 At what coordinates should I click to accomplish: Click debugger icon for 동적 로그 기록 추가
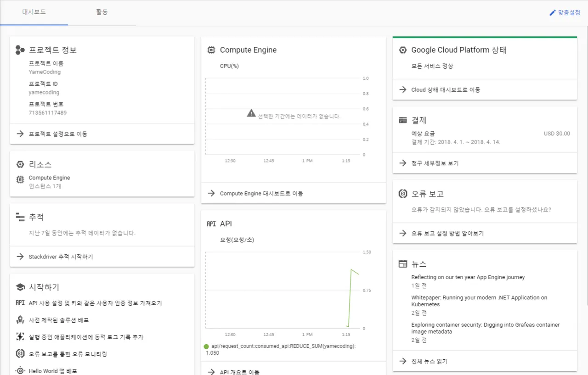(x=20, y=337)
